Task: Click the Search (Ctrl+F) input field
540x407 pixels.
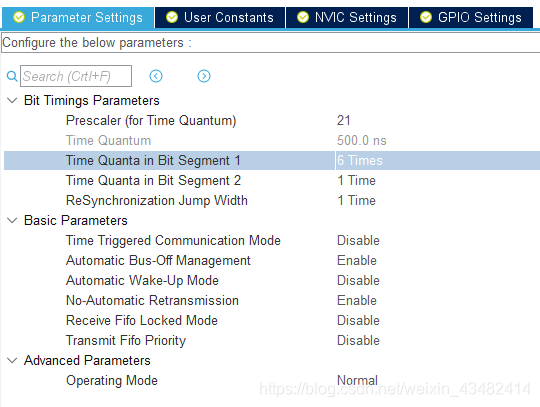Action: tap(76, 76)
